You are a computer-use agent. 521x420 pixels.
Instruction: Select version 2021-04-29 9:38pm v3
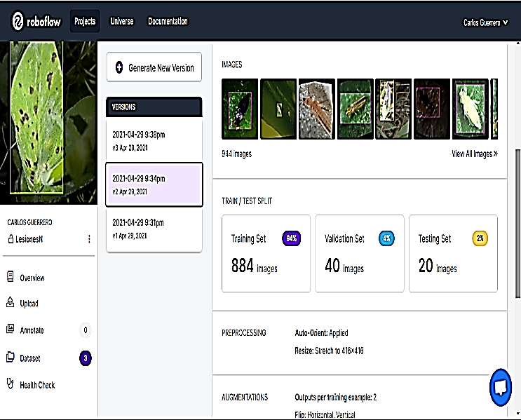click(x=154, y=140)
